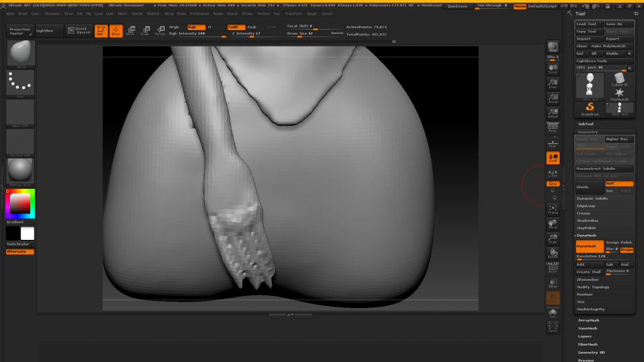Toggle Perspective distortion button

tap(553, 128)
